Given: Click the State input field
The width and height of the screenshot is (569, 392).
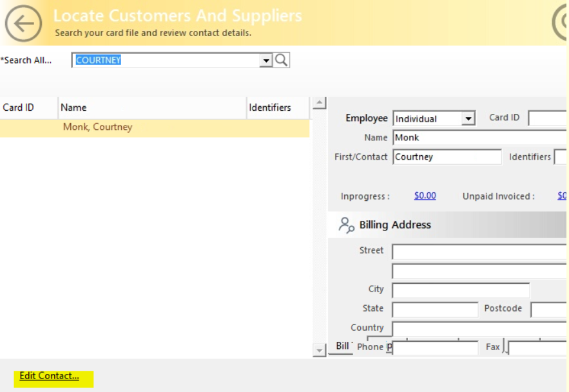Looking at the screenshot, I should 435,310.
